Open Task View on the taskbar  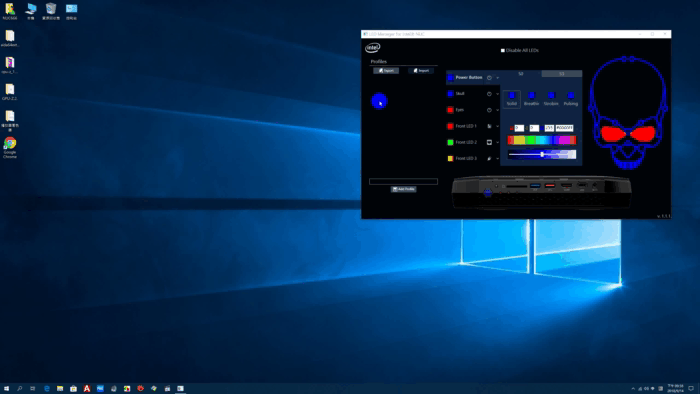33,389
